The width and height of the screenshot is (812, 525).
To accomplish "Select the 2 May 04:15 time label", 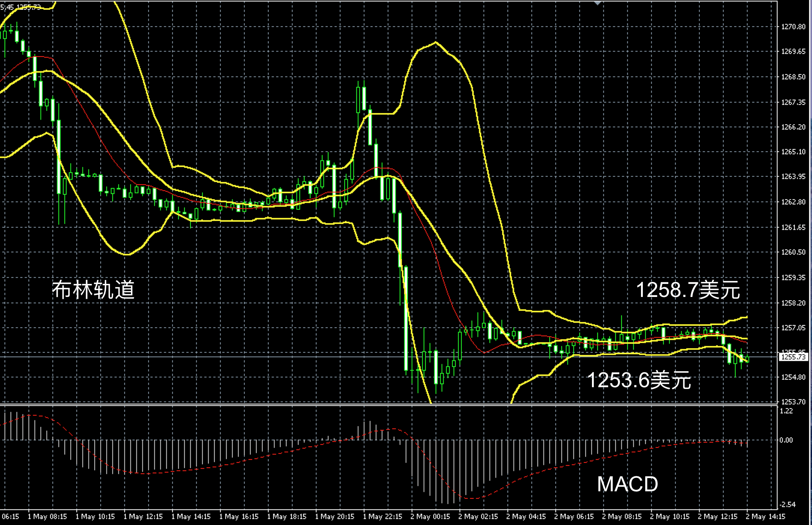I will coord(526,517).
